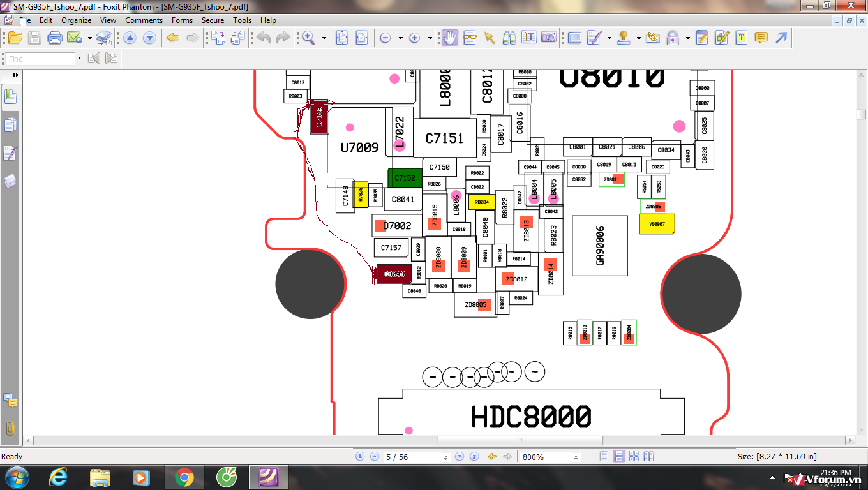
Task: Select the arrow Select Annotation tool
Action: [x=490, y=38]
